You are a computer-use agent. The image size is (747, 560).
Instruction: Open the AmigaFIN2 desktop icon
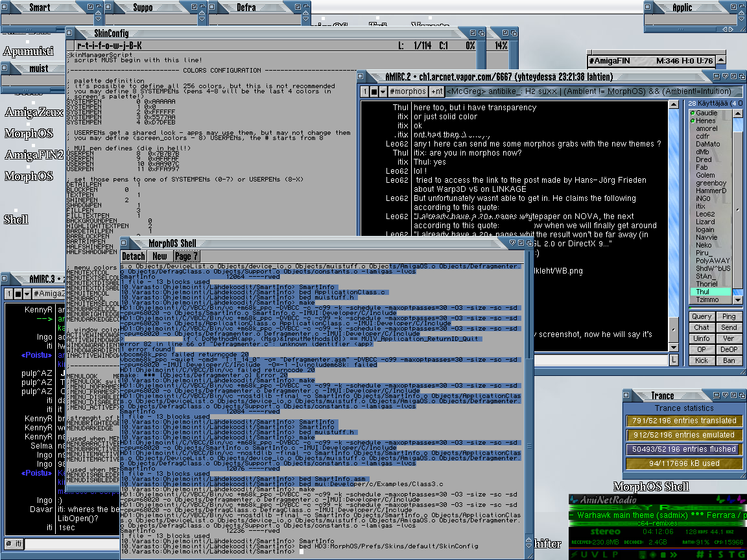click(x=34, y=155)
